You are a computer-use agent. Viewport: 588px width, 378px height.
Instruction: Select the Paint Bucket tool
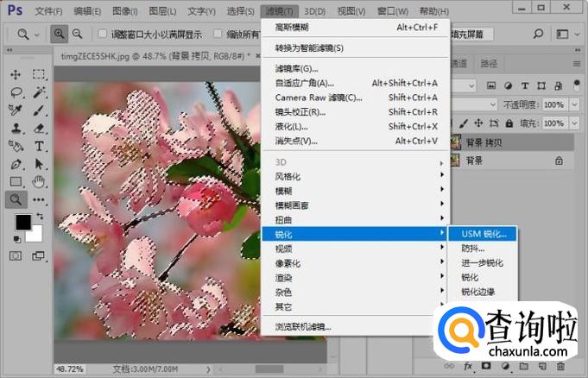point(16,146)
